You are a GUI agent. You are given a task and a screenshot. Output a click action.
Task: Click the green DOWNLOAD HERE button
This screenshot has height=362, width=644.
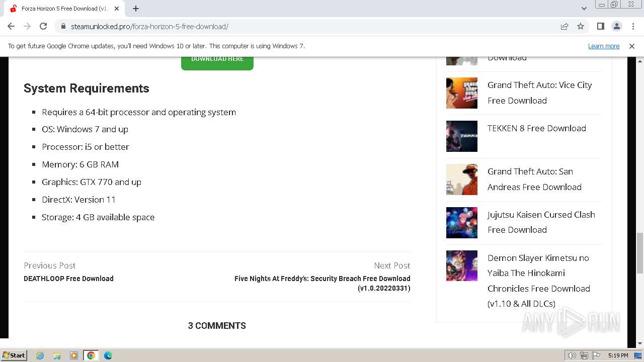(217, 62)
